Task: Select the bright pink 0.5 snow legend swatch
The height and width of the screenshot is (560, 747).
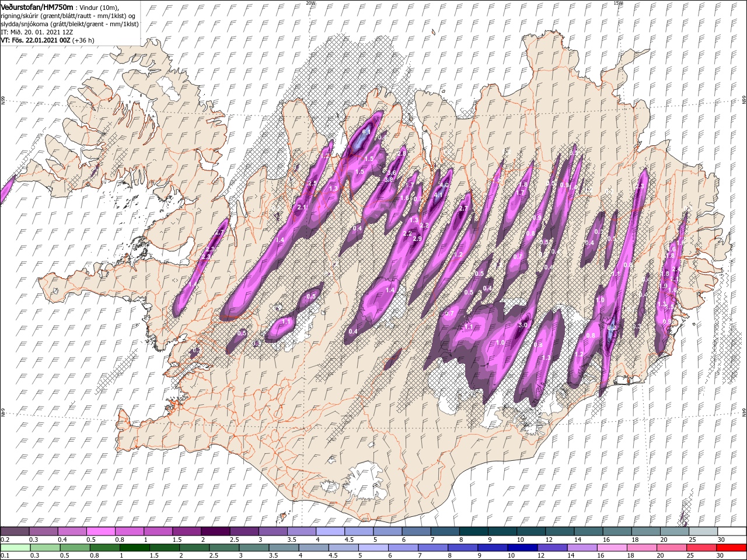Action: coord(100,531)
